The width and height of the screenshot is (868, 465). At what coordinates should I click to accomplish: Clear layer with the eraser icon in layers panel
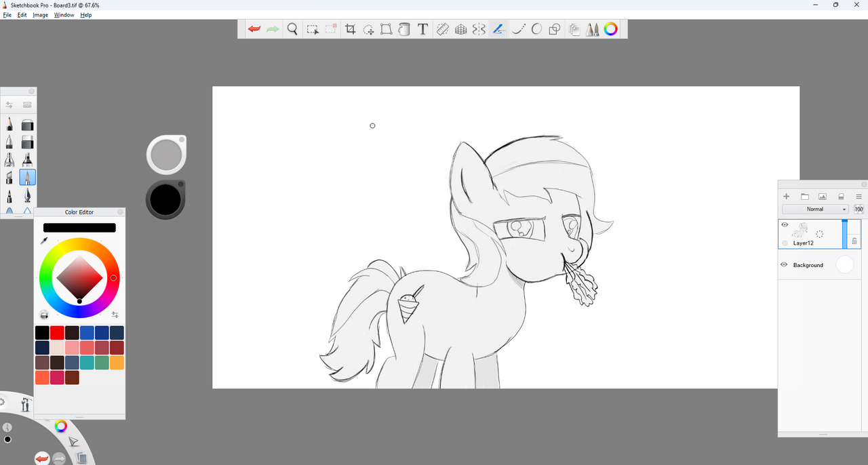(841, 197)
